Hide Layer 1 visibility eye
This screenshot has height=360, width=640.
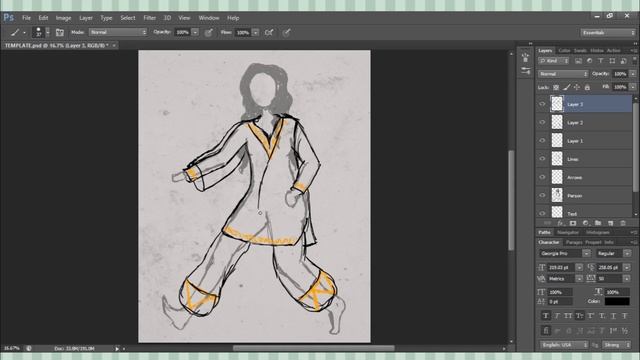click(542, 141)
